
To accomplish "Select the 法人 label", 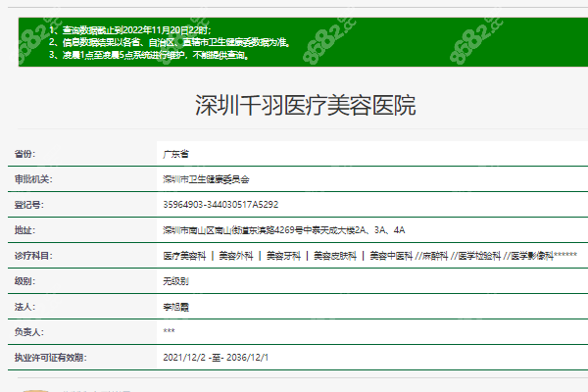I will (x=24, y=307).
